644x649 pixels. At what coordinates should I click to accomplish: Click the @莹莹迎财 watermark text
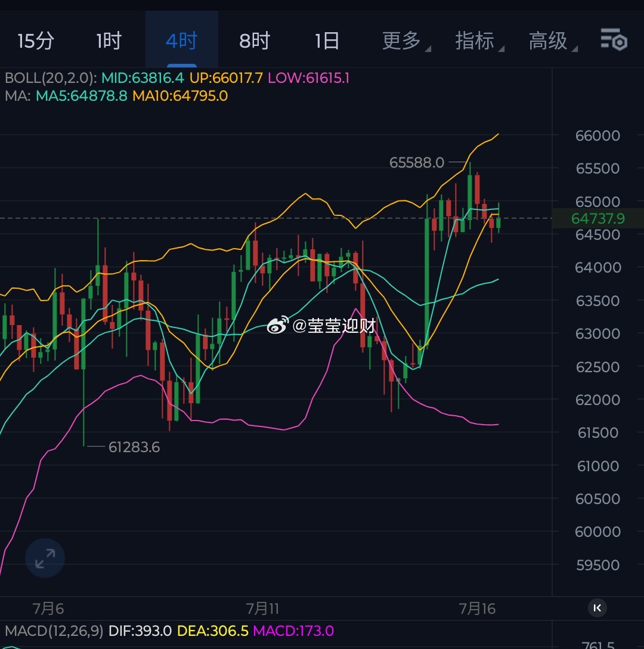click(x=333, y=326)
